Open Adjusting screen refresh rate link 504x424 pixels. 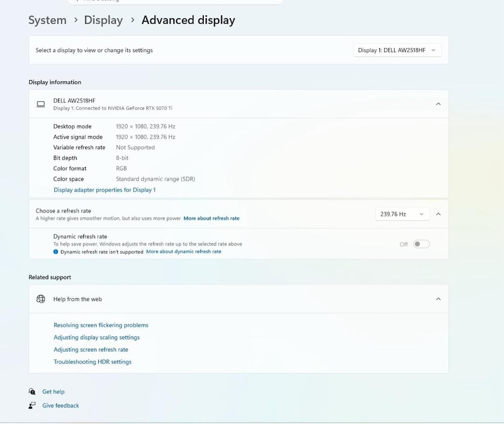tap(91, 349)
